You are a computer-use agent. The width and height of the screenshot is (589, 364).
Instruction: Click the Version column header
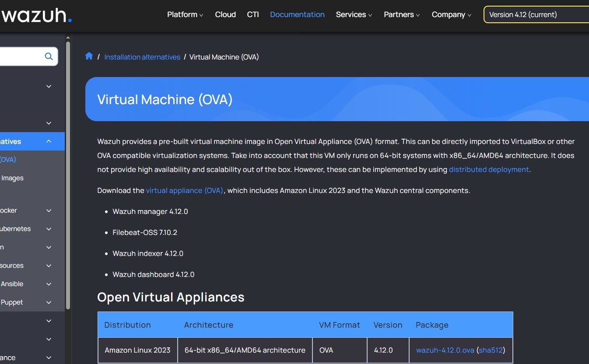[x=388, y=325]
